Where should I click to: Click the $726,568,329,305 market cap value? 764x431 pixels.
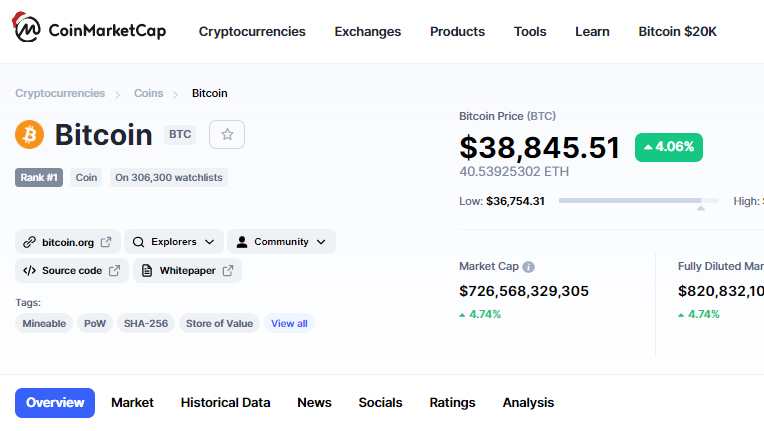tap(524, 291)
